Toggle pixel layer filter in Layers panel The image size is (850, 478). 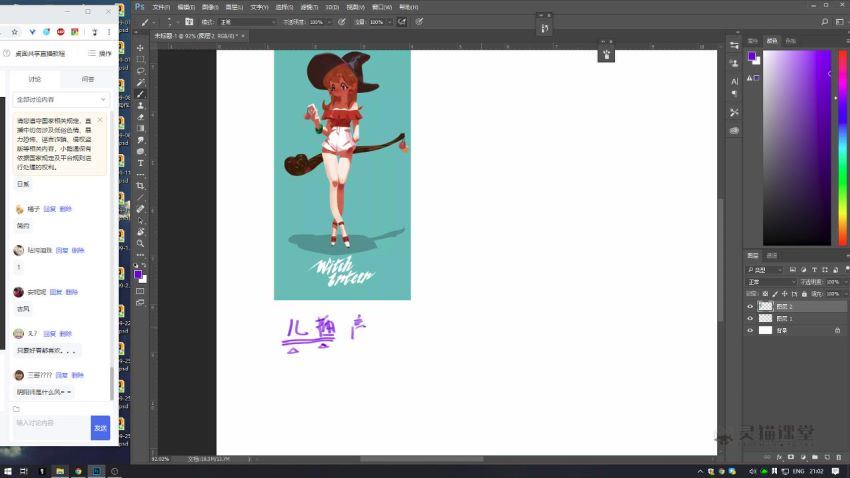tap(793, 269)
